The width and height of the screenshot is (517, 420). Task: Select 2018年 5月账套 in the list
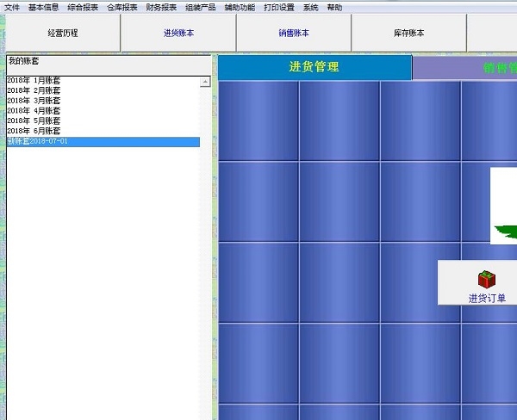pyautogui.click(x=103, y=120)
